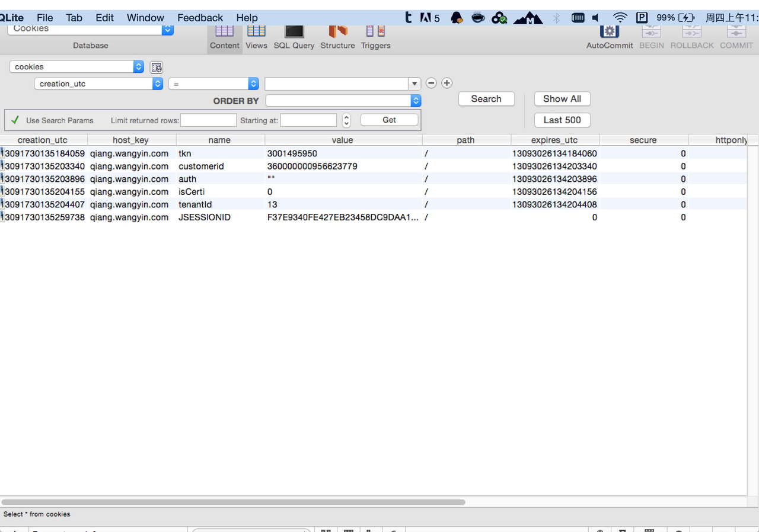Viewport: 759px width, 532px height.
Task: Expand the search value combo box arrow
Action: tap(414, 84)
